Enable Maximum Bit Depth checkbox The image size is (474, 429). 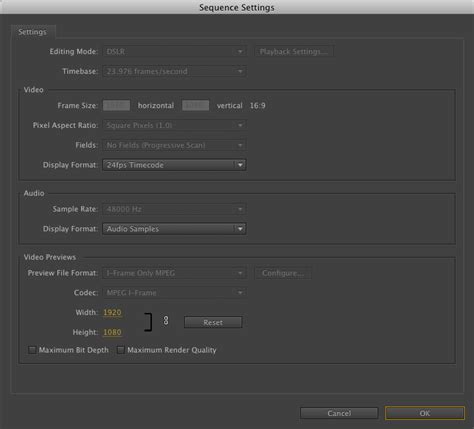coord(32,350)
